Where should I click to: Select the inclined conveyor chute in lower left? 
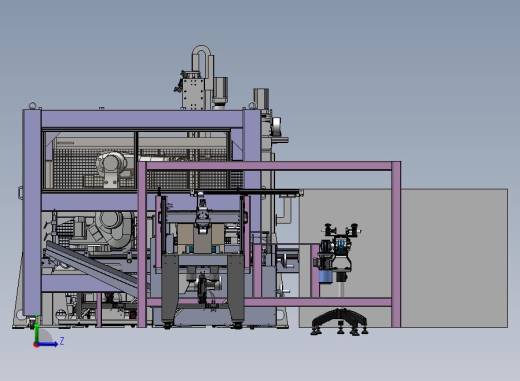coord(92,268)
